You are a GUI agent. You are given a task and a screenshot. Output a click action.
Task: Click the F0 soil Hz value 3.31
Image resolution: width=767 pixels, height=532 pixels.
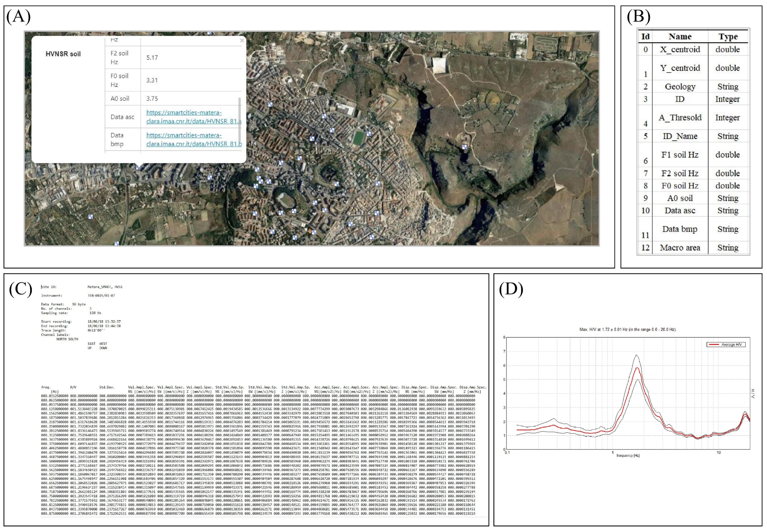click(152, 80)
